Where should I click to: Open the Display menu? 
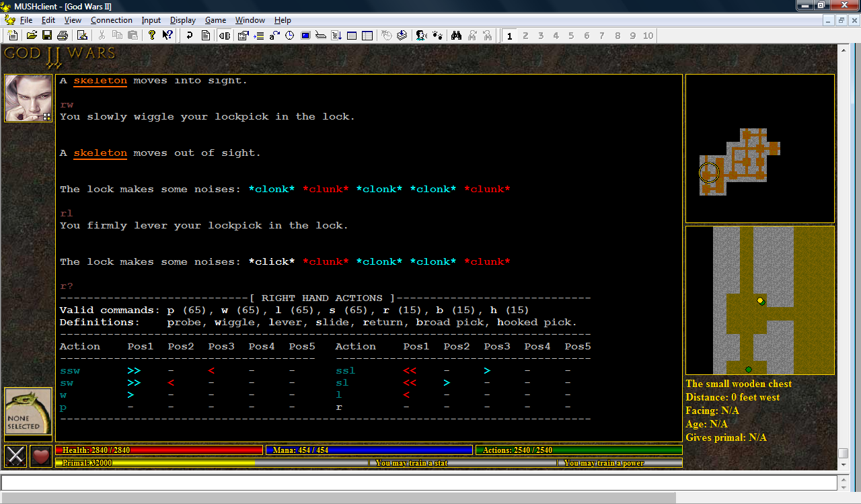(183, 20)
